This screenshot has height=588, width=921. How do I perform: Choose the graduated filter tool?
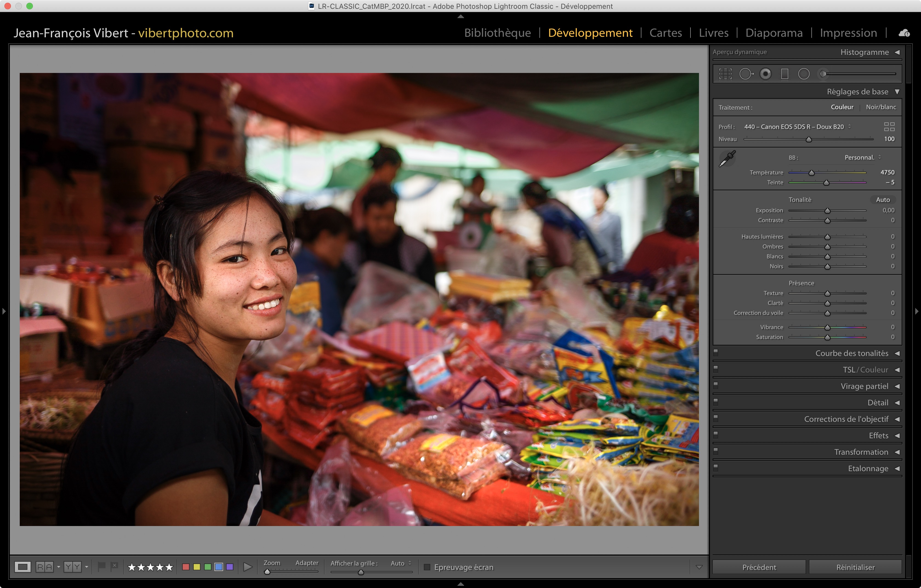pyautogui.click(x=784, y=74)
